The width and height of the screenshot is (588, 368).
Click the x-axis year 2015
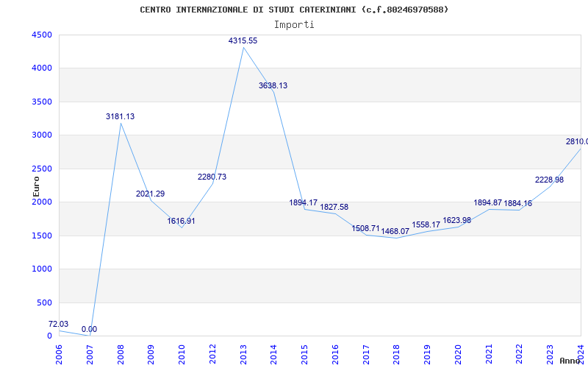(304, 355)
